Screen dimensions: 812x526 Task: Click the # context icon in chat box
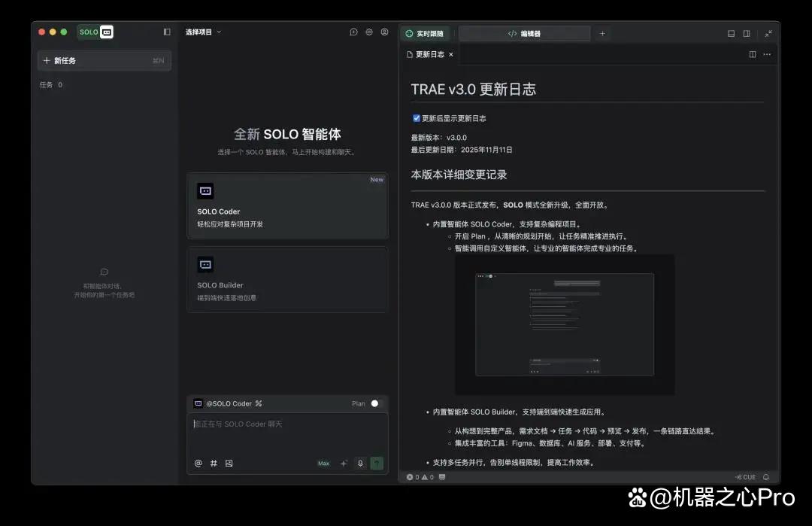point(214,464)
